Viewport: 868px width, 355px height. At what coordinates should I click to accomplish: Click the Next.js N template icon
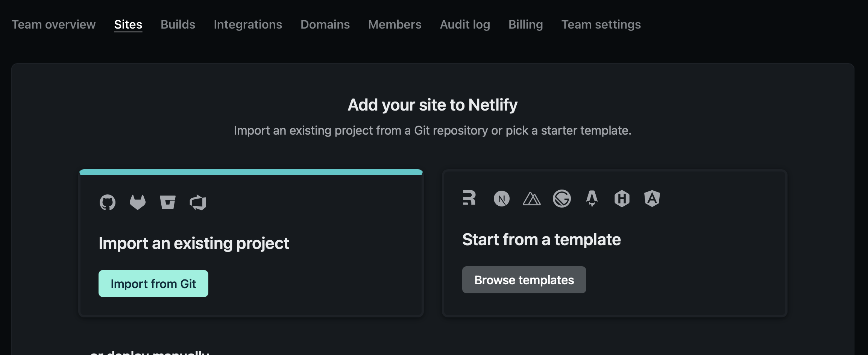coord(502,199)
